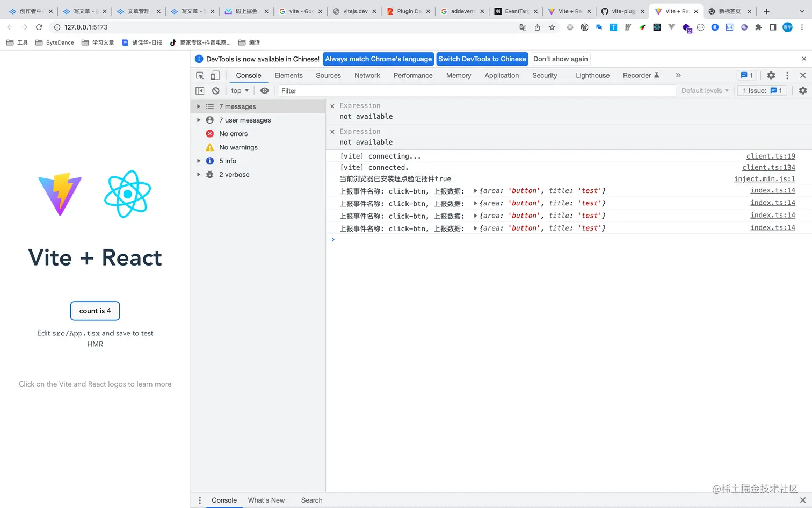The height and width of the screenshot is (508, 812).
Task: Open console settings gear beside Issues
Action: [803, 91]
